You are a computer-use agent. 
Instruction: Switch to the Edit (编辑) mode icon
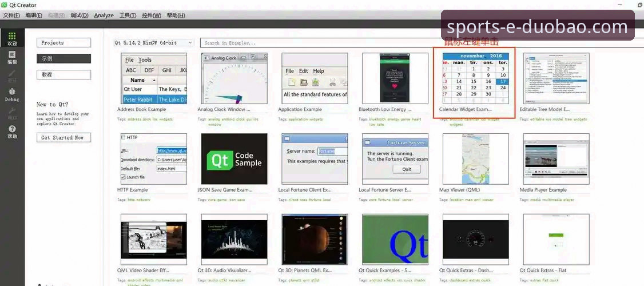[13, 58]
